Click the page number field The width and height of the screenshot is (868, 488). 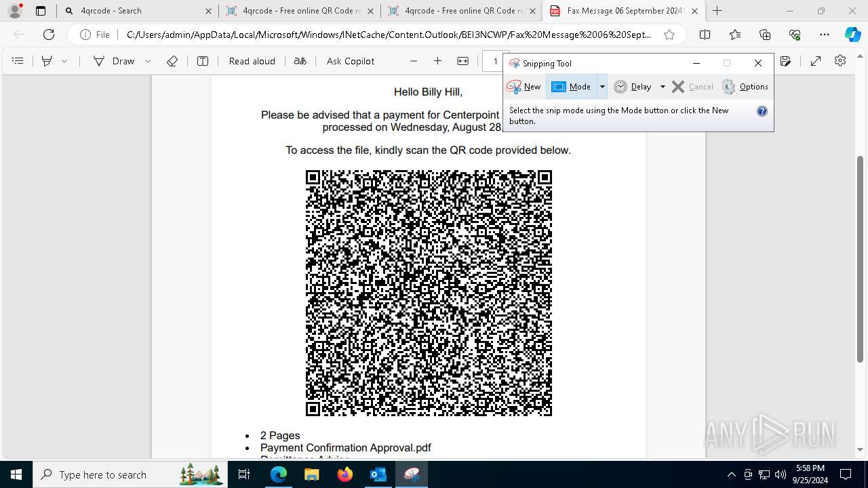pos(494,61)
